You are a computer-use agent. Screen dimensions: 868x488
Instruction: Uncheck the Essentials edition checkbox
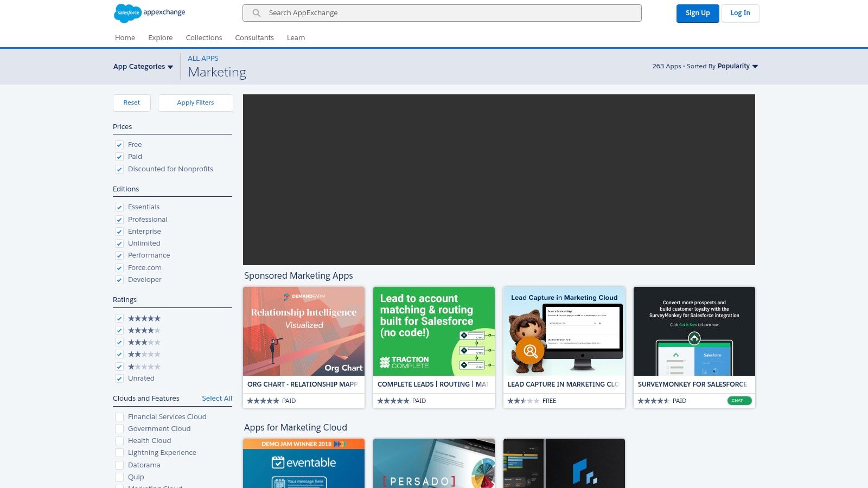pyautogui.click(x=119, y=207)
